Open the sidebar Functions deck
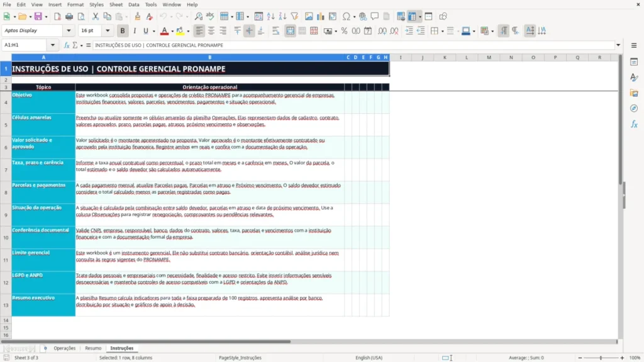644x362 pixels. (634, 124)
